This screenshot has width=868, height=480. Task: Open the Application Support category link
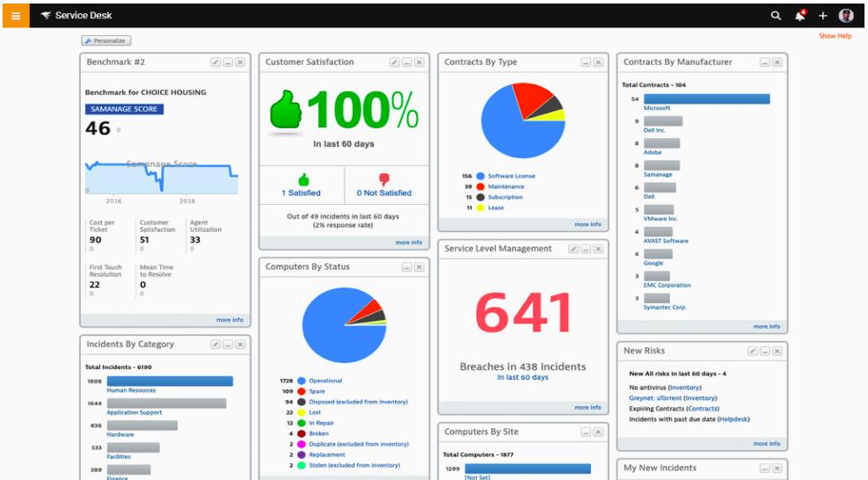[135, 412]
